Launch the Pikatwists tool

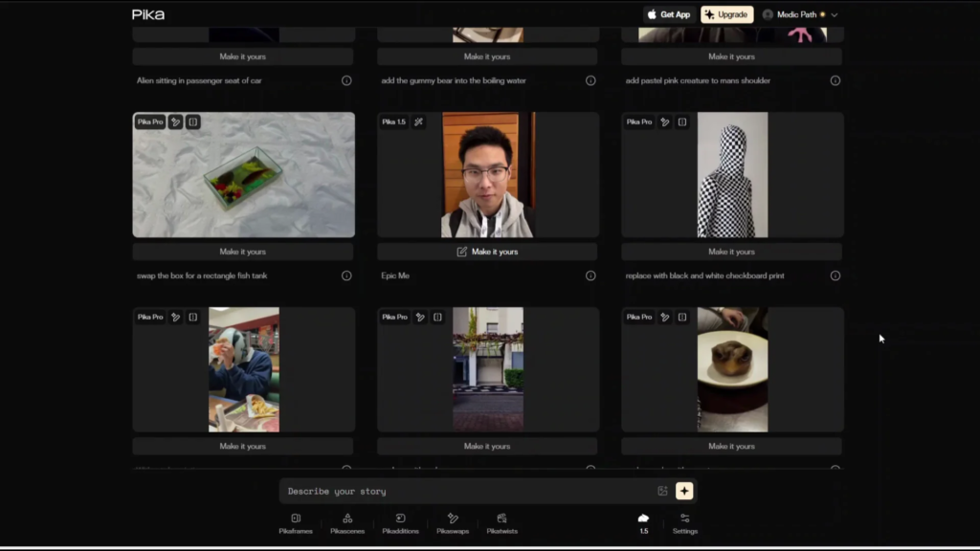pos(501,522)
